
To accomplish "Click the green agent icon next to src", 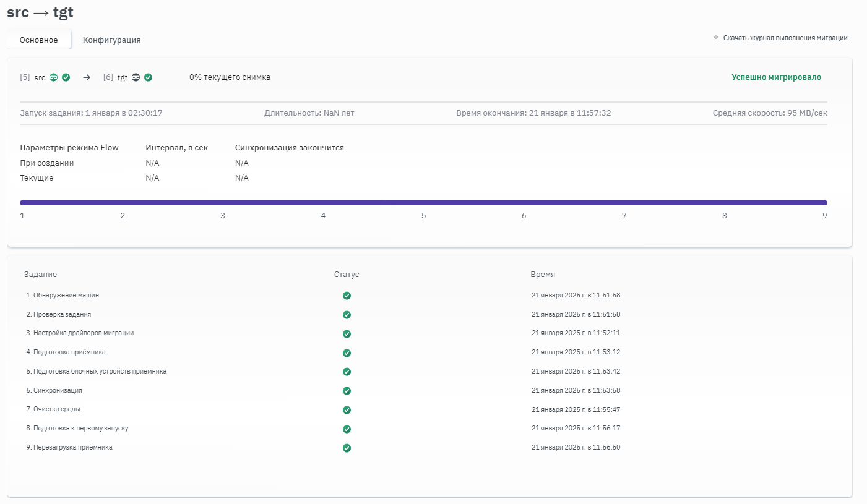I will [x=54, y=77].
